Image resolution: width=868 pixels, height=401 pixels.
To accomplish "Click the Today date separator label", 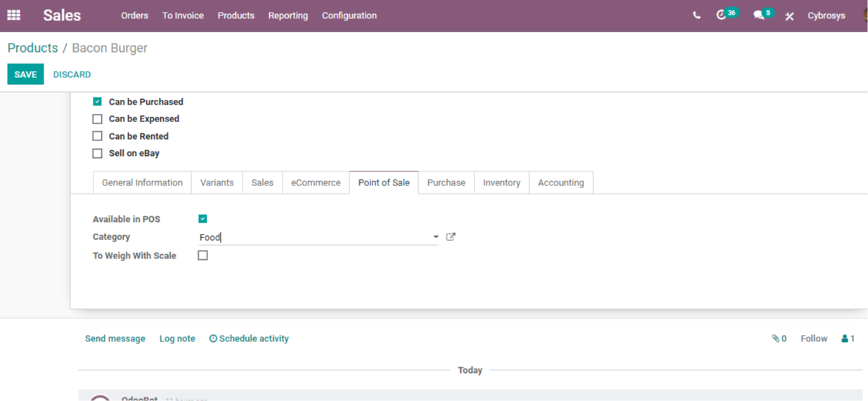I will click(x=470, y=370).
